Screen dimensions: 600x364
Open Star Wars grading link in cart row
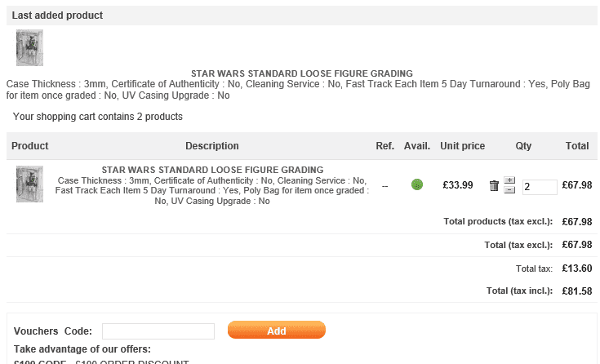[x=212, y=170]
